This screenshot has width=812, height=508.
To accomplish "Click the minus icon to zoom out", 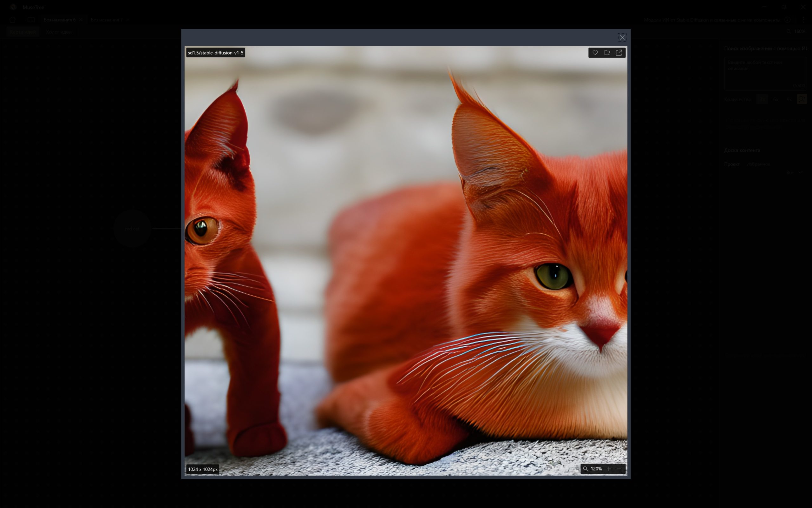I will (619, 469).
